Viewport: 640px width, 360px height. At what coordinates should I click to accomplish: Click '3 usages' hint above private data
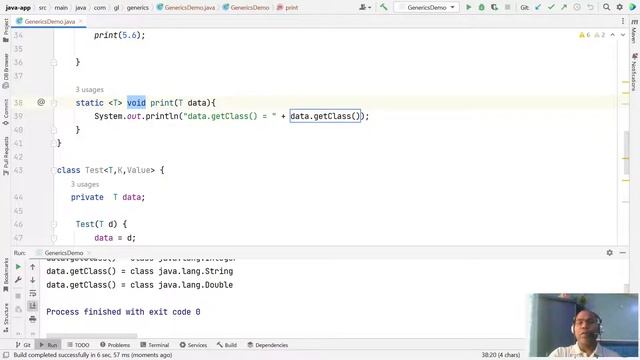(85, 184)
